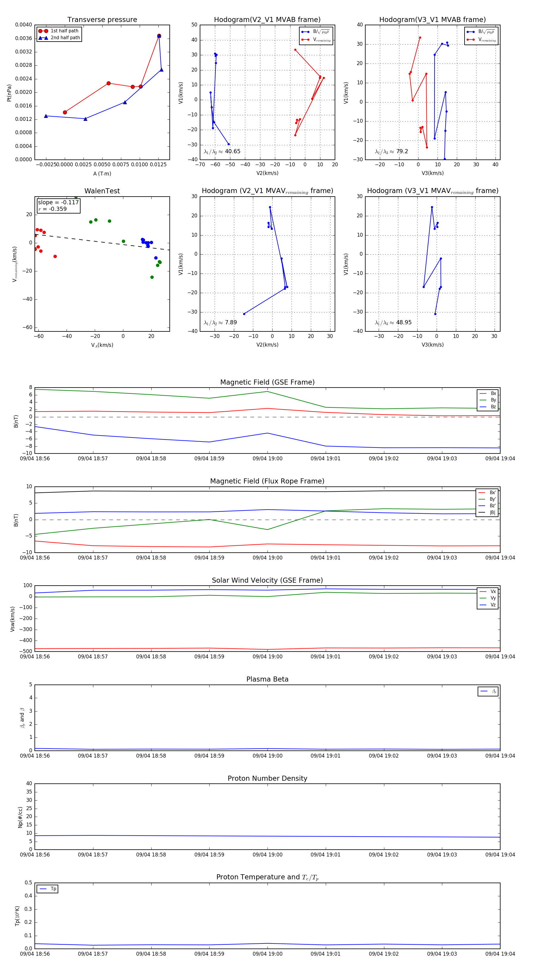Click the 'Vsw(km/s)' y-axis label
The image size is (535, 980).
tap(12, 619)
